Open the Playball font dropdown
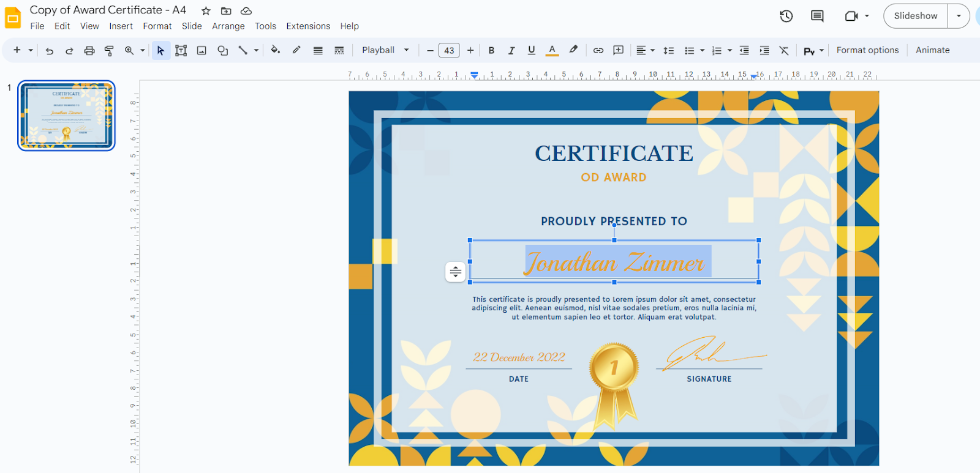 pyautogui.click(x=385, y=50)
